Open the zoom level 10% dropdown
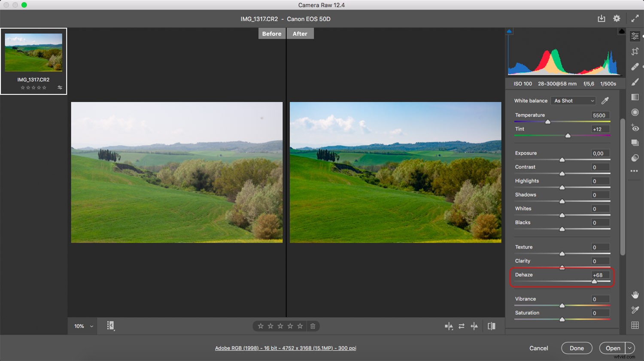 (82, 326)
